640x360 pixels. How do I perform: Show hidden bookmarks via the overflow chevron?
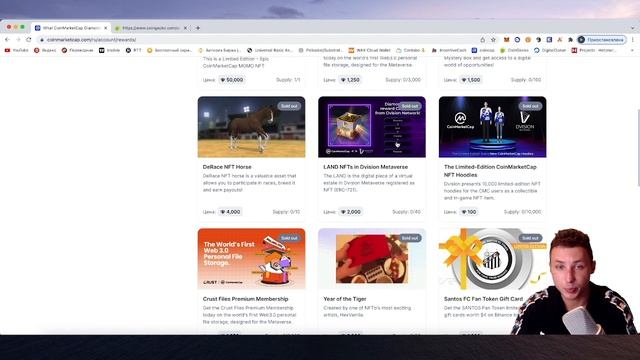632,50
